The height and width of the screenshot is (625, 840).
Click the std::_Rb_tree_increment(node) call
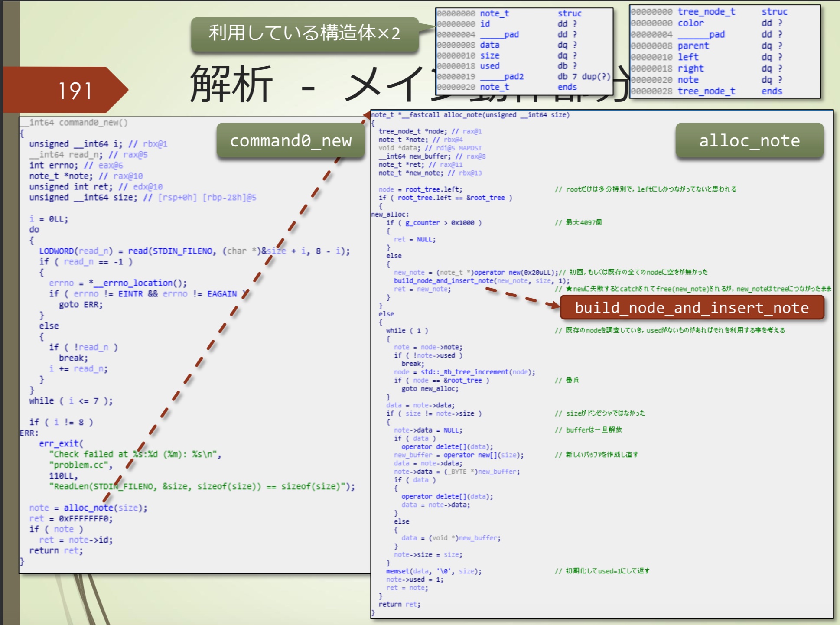(478, 372)
